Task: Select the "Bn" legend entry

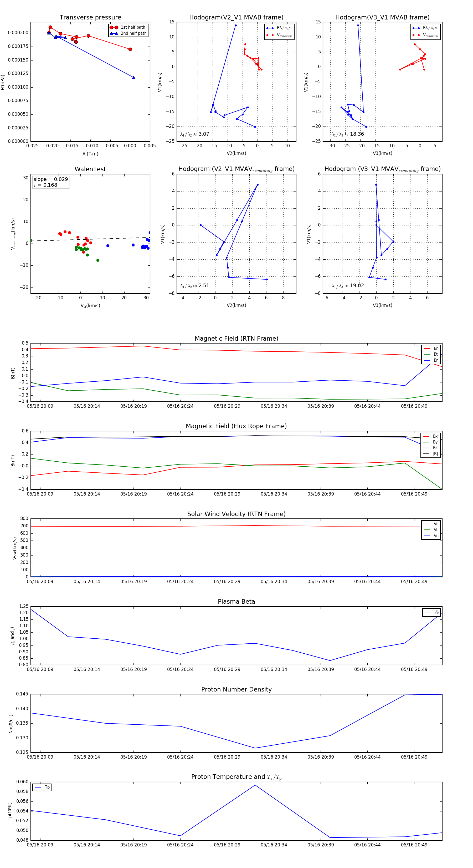Action: point(431,360)
